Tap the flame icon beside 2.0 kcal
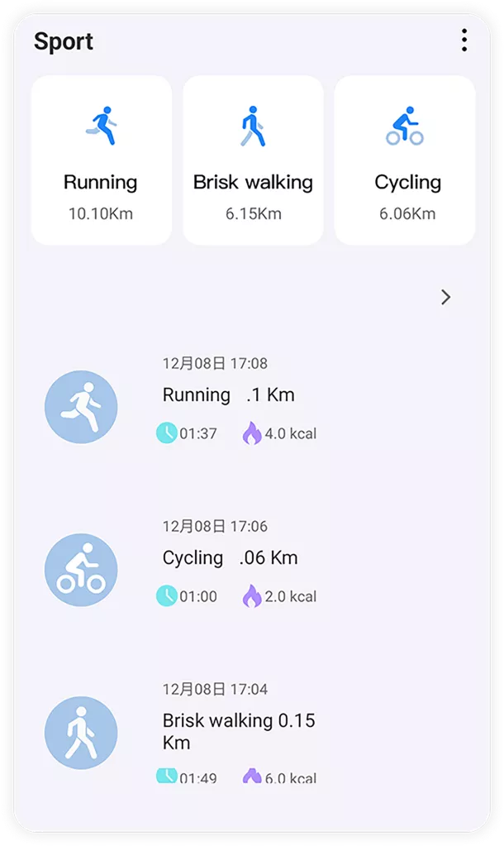The height and width of the screenshot is (846, 504). [x=252, y=595]
